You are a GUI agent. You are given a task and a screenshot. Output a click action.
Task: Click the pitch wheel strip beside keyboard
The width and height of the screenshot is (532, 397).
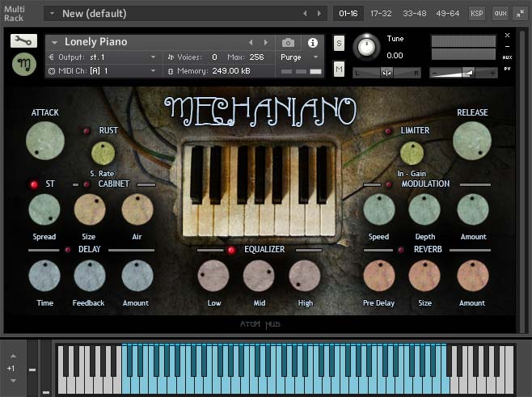click(x=32, y=368)
